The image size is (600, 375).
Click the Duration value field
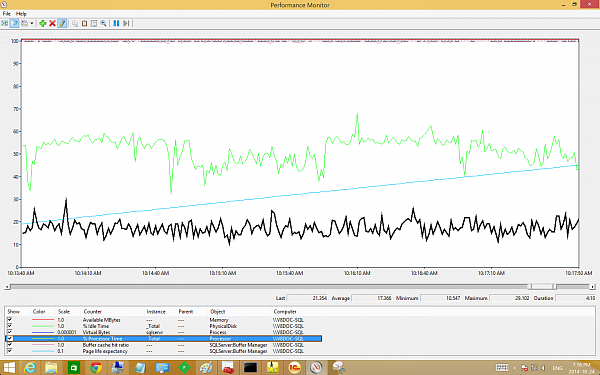click(576, 298)
